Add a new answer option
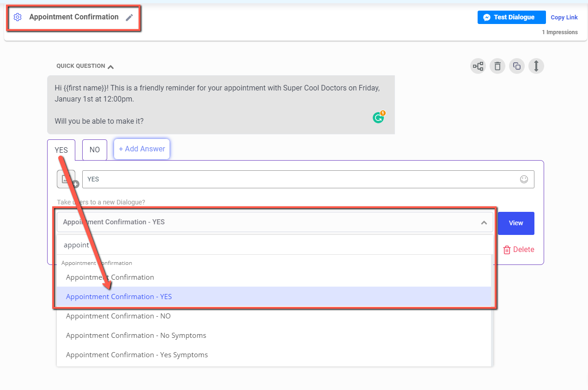588x390 pixels. (141, 149)
